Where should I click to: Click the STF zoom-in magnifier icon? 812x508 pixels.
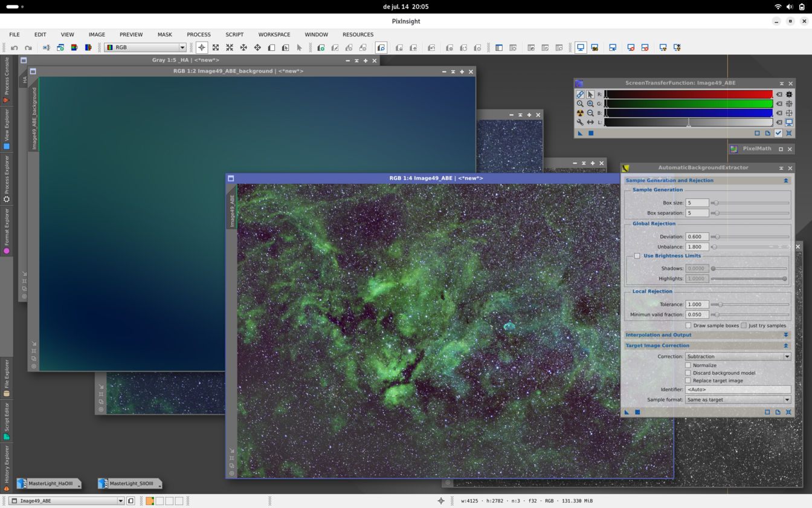[590, 103]
